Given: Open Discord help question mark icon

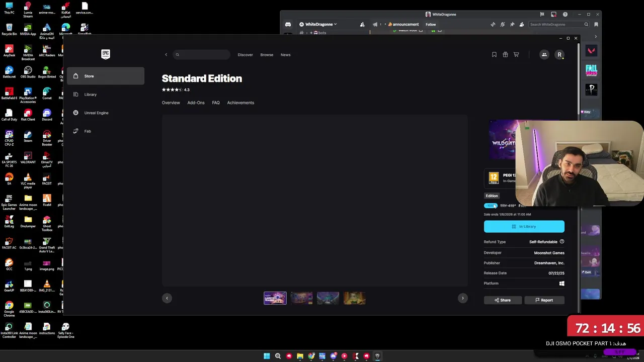Looking at the screenshot, I should point(565,15).
